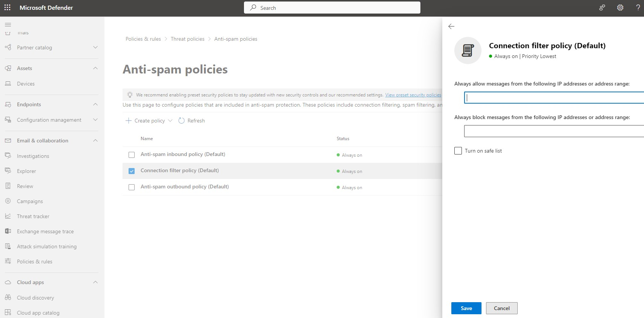Click the Save button
The image size is (644, 318).
pos(466,308)
